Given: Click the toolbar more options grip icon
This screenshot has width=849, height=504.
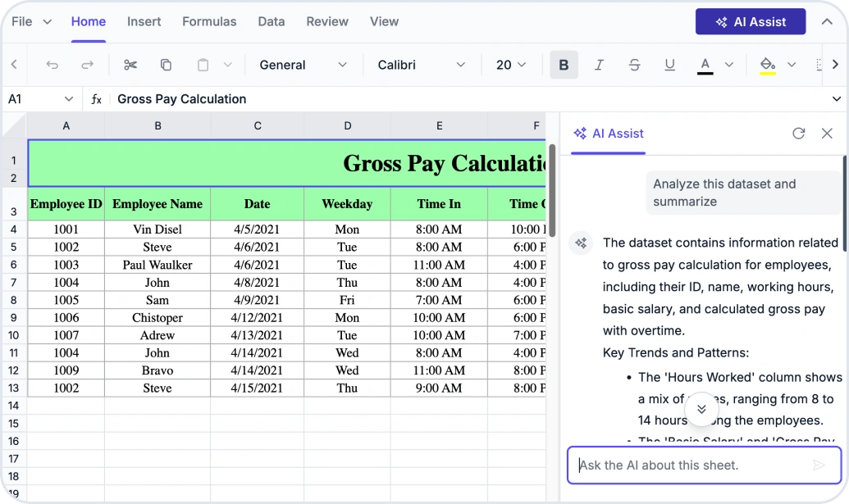Looking at the screenshot, I should tap(819, 65).
